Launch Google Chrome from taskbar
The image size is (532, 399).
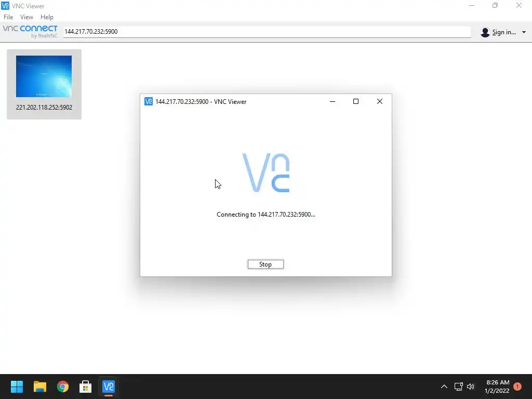click(63, 387)
